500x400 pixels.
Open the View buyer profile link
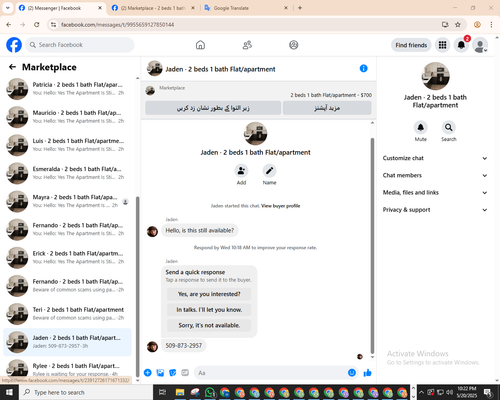pos(280,206)
